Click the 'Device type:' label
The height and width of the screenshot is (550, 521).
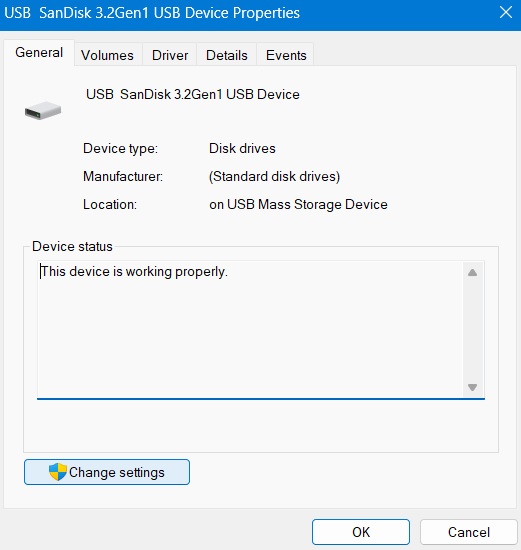point(120,148)
